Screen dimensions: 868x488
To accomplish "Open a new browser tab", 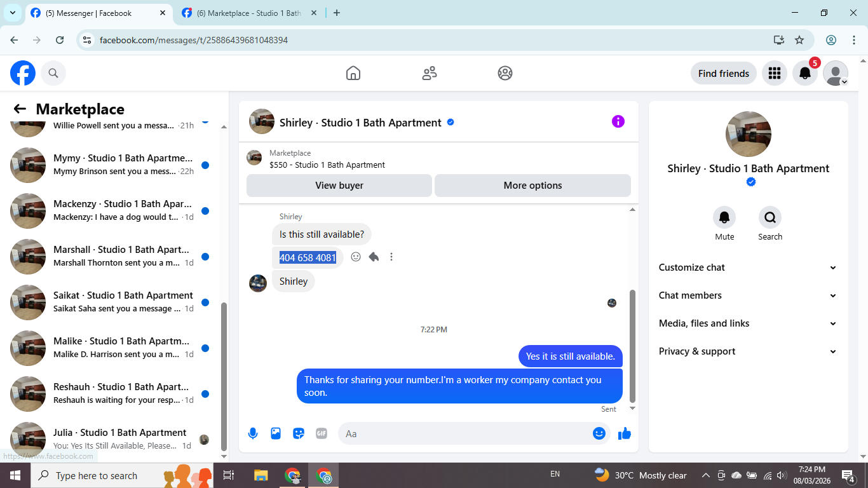I will (337, 13).
